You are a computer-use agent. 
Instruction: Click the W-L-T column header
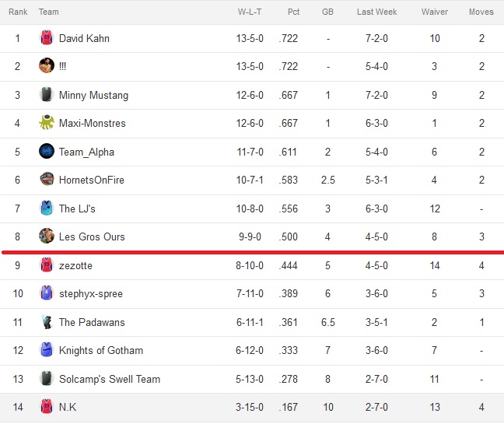pos(250,12)
